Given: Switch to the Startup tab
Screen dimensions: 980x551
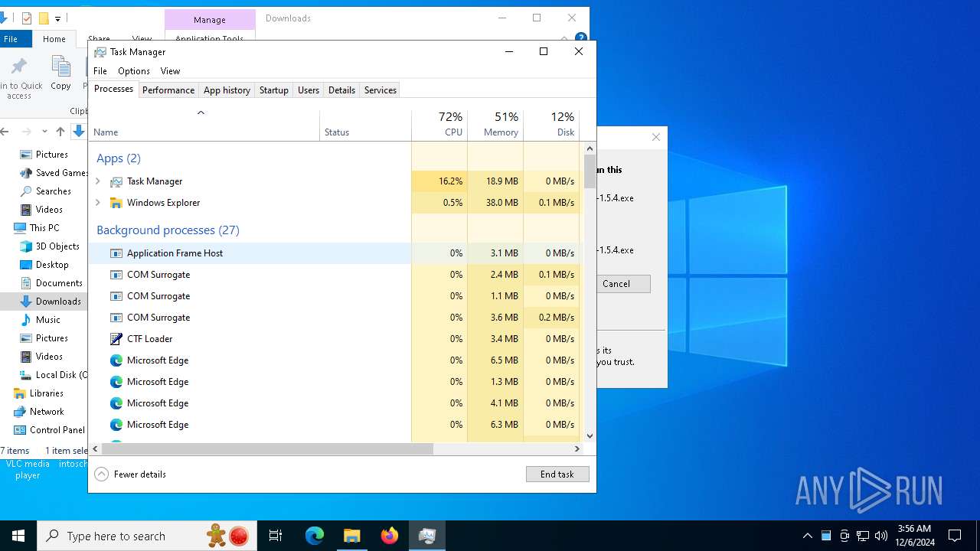Looking at the screenshot, I should 274,90.
